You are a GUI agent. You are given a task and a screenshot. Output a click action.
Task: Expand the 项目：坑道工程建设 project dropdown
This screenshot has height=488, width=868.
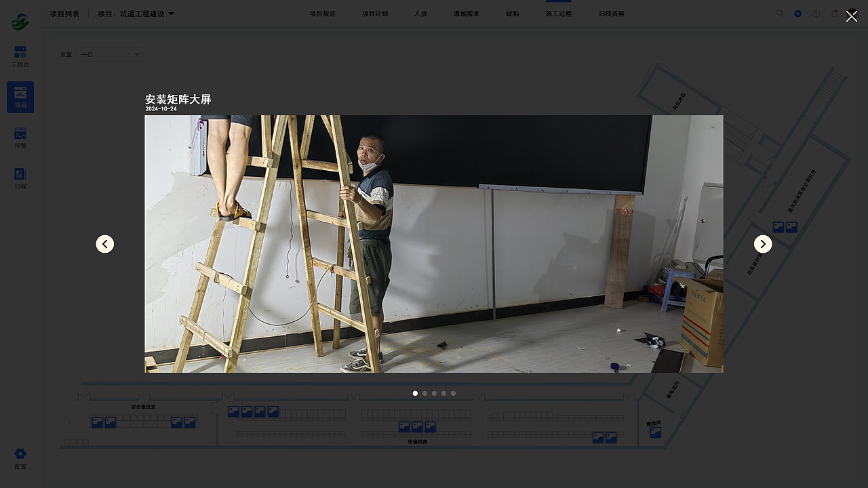[136, 14]
